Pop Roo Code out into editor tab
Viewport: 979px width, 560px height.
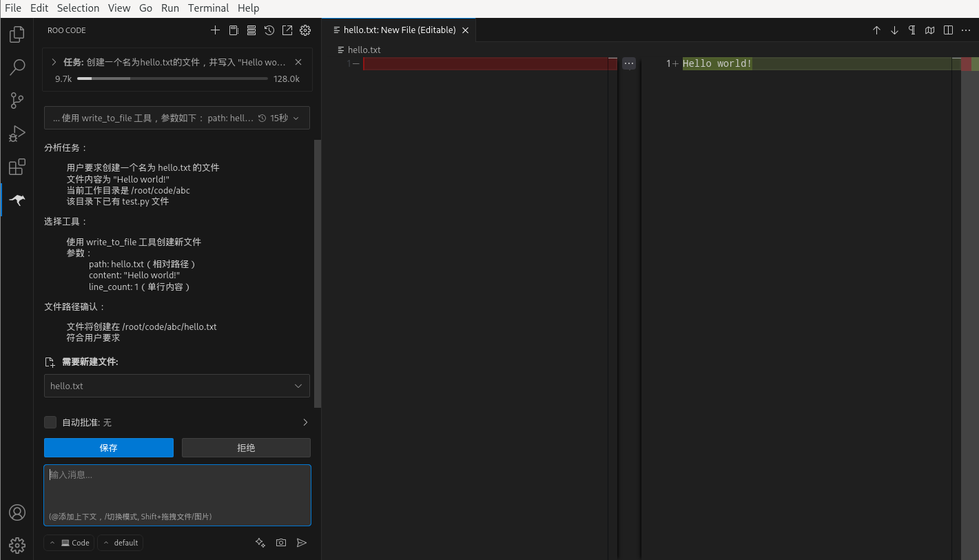287,30
